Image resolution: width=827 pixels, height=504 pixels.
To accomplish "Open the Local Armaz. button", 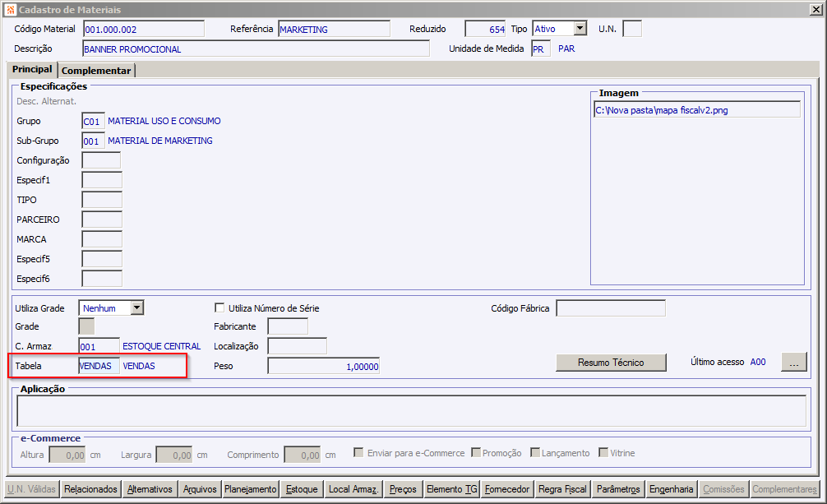I will click(353, 489).
